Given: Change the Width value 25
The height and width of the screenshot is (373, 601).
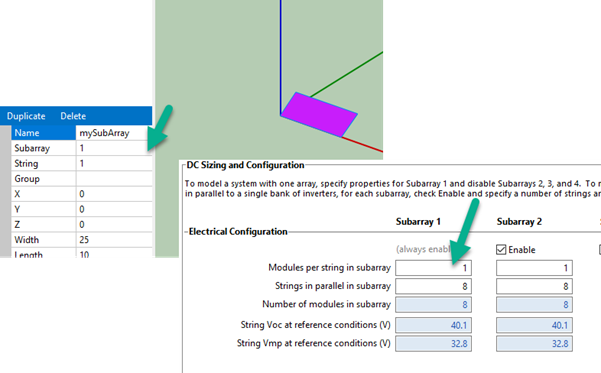Looking at the screenshot, I should (x=114, y=240).
